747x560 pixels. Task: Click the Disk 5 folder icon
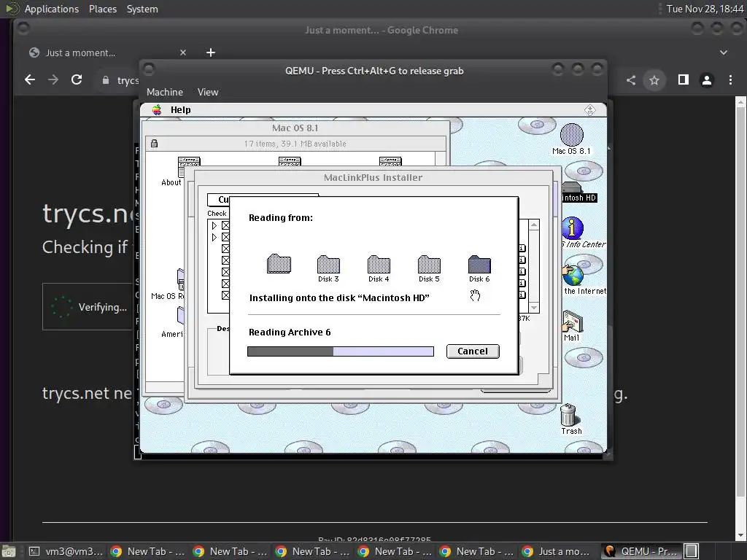(429, 265)
